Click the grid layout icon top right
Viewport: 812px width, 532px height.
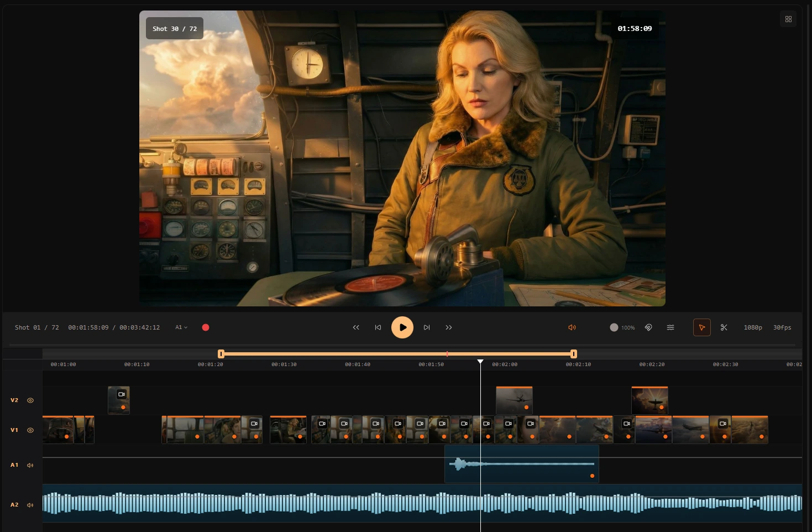coord(788,18)
